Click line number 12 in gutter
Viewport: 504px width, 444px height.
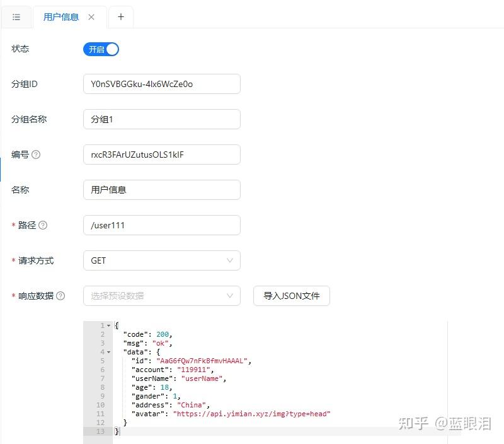click(x=100, y=423)
